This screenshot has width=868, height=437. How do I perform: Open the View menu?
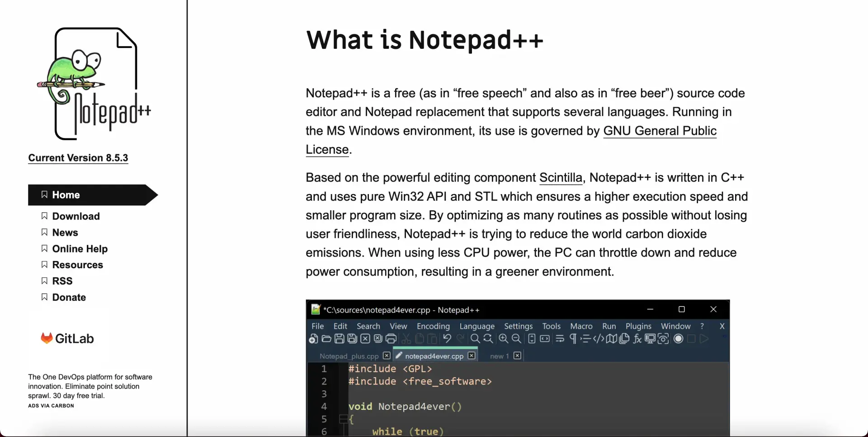click(398, 326)
